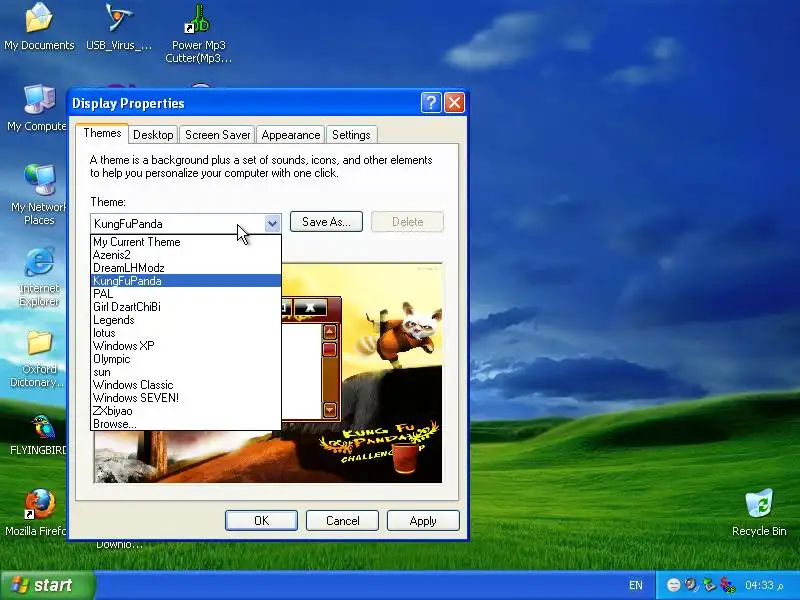
Task: Select the Windows Classic theme
Action: coord(186,385)
